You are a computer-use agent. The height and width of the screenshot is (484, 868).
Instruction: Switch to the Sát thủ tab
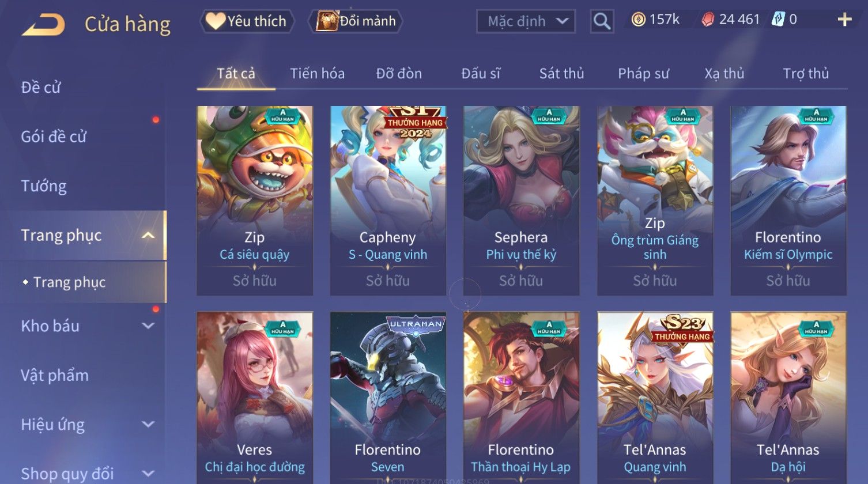pos(561,74)
